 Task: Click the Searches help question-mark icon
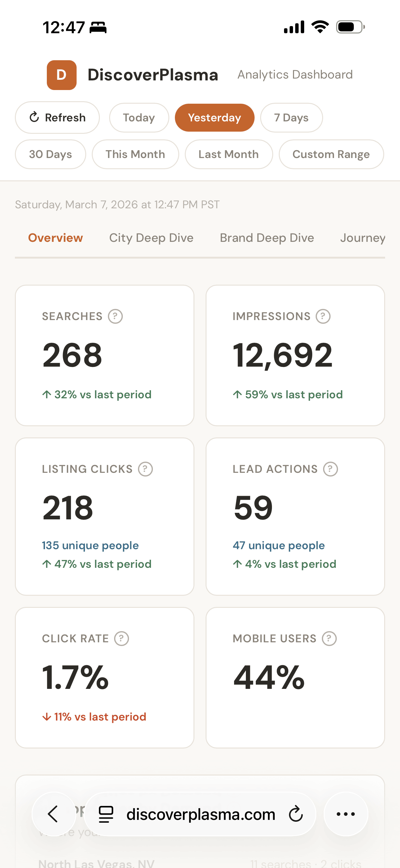[x=115, y=316]
